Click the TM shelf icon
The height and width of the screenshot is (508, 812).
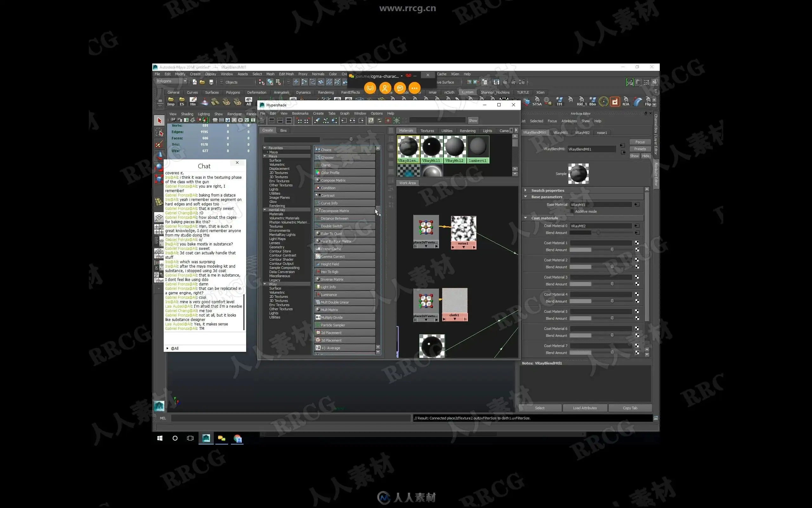tap(559, 102)
